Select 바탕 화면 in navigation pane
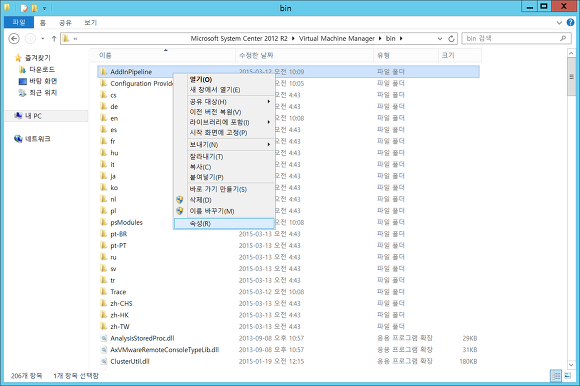This screenshot has width=580, height=386. point(38,81)
